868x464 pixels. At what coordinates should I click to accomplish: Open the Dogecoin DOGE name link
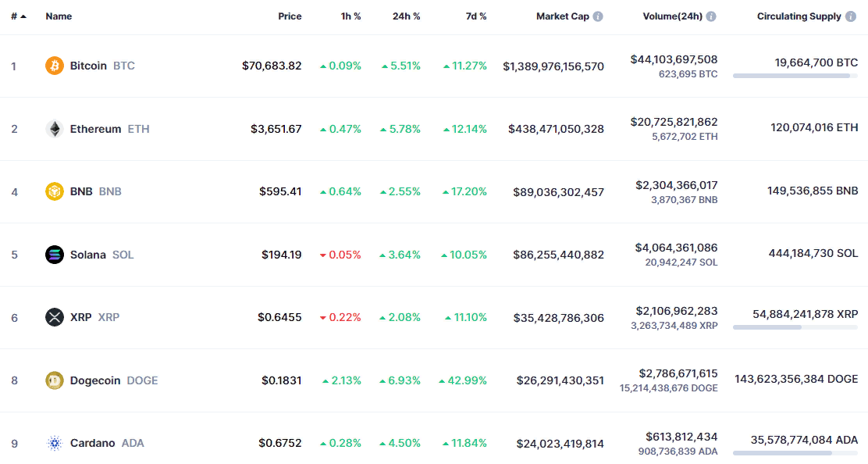click(x=114, y=380)
